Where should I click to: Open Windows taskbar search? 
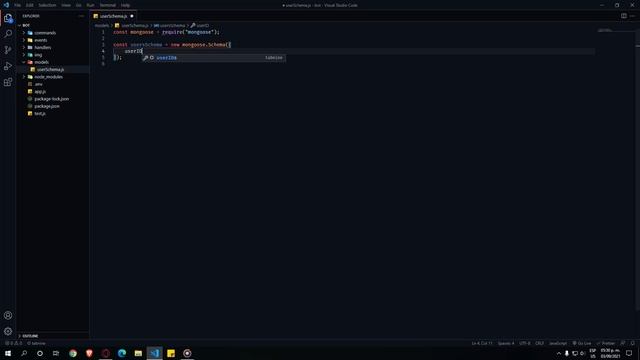pos(24,353)
